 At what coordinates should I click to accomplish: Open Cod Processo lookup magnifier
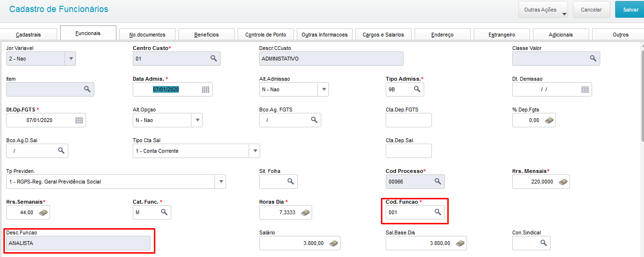pos(438,182)
